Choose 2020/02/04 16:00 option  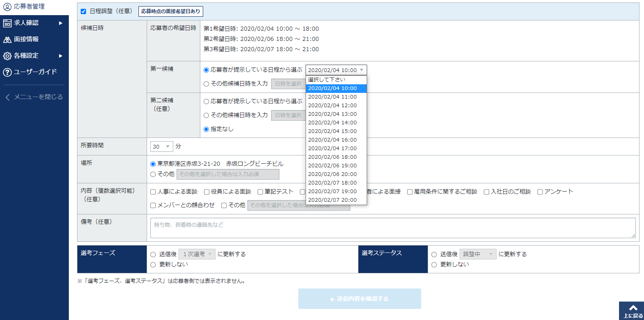point(336,140)
